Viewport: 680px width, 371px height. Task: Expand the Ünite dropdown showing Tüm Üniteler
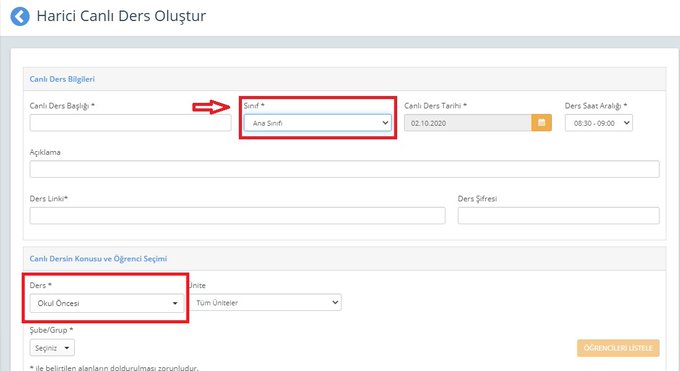(266, 302)
